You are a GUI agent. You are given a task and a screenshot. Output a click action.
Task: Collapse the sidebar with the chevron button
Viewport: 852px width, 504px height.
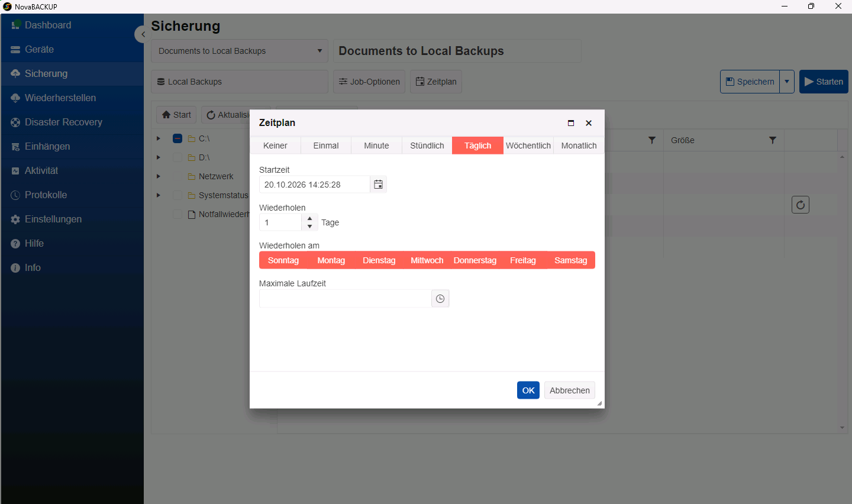point(143,34)
